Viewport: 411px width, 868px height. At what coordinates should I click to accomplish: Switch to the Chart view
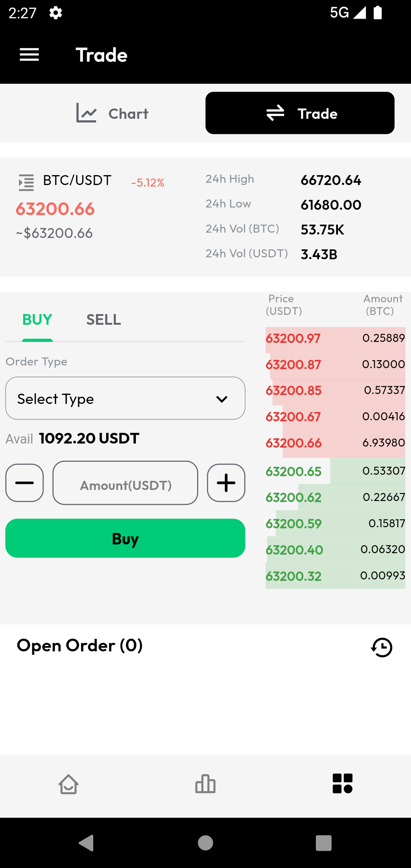coord(112,113)
